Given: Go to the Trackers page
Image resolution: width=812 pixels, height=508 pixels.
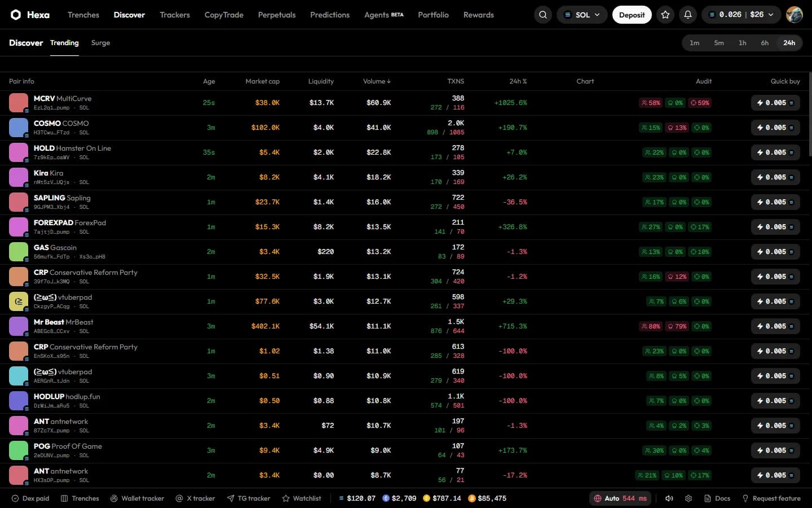Looking at the screenshot, I should pos(175,15).
